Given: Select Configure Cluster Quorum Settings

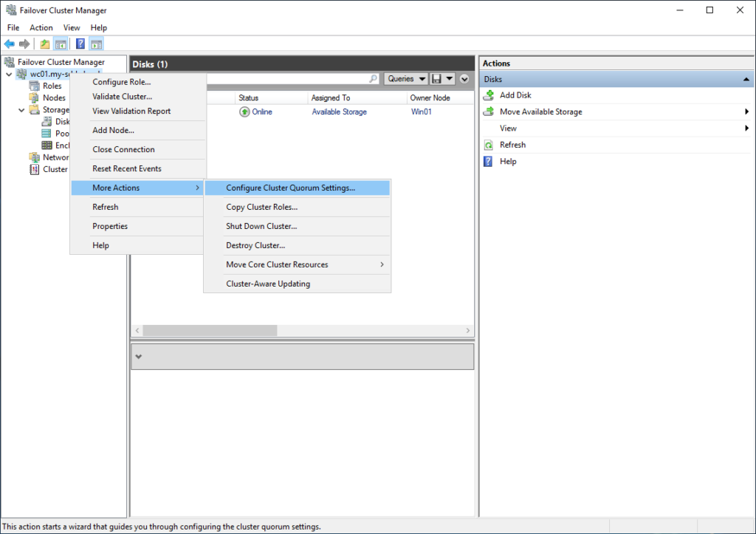Looking at the screenshot, I should click(x=290, y=188).
